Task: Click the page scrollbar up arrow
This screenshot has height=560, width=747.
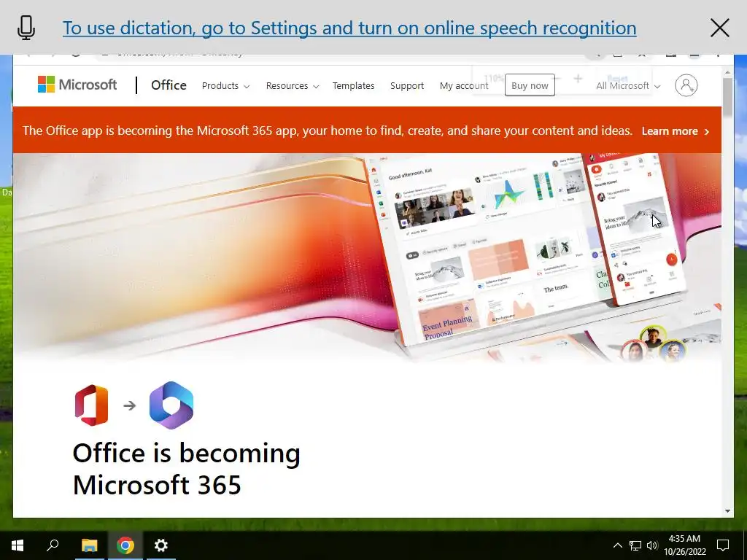Action: 727,73
